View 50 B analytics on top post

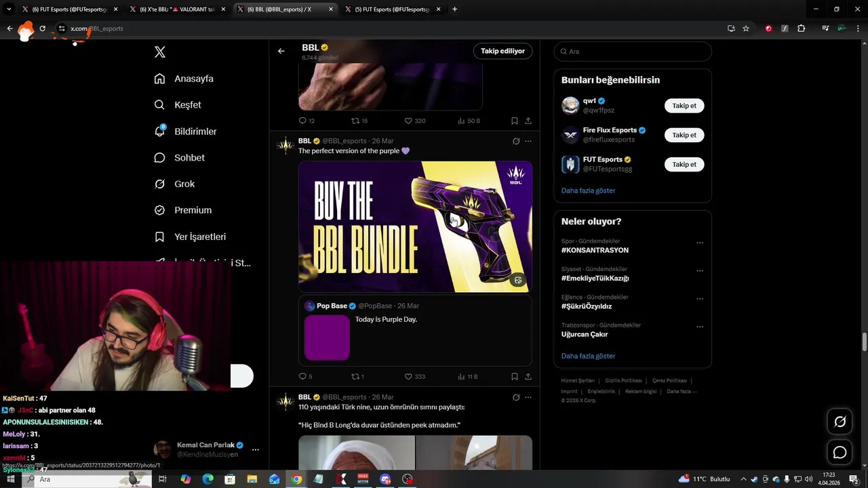point(469,121)
